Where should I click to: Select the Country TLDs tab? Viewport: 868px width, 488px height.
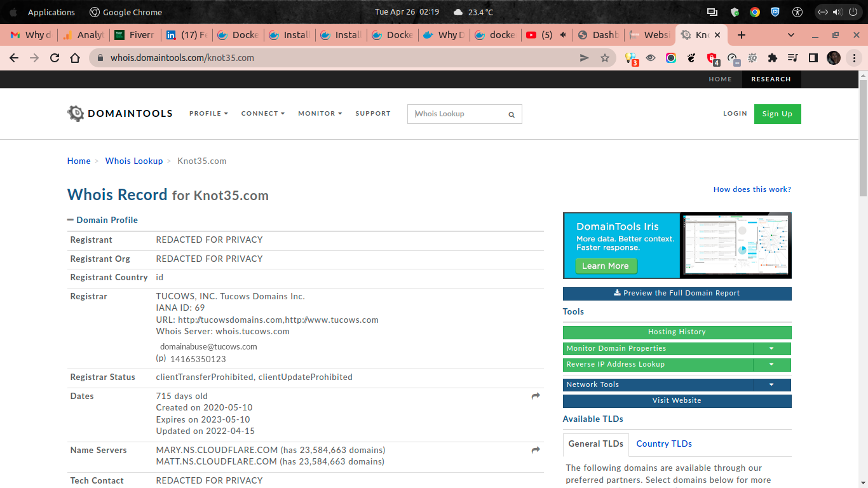tap(664, 444)
